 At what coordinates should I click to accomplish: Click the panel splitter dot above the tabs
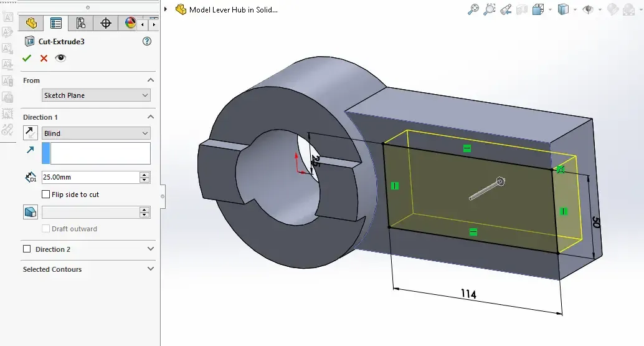87,7
